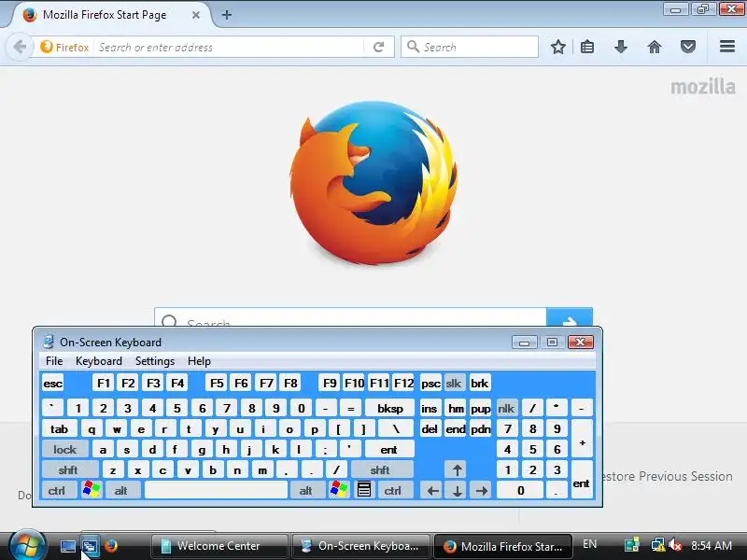Open the File menu in On-Screen Keyboard

pos(54,361)
